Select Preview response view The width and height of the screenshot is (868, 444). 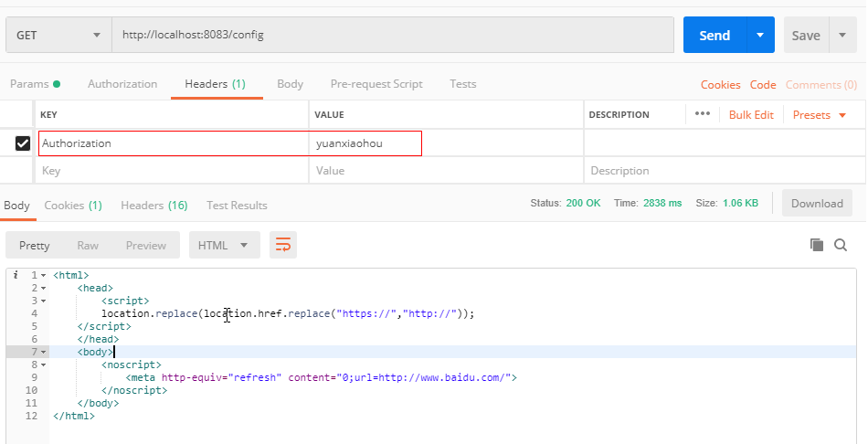145,245
